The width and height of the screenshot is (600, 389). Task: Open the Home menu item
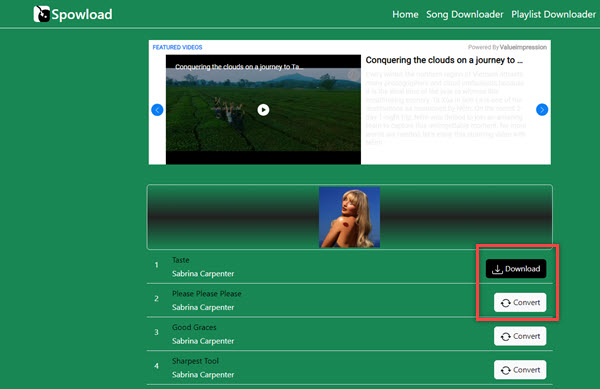[x=405, y=15]
